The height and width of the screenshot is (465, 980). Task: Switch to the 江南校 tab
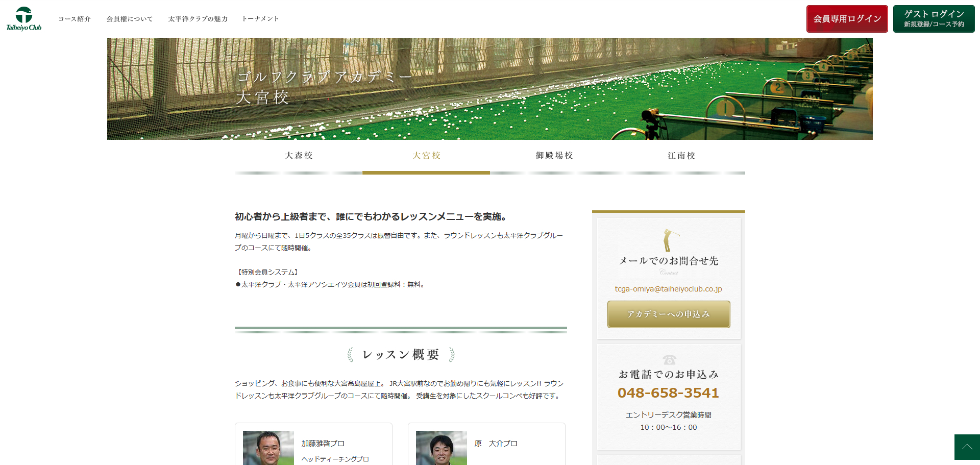click(681, 156)
